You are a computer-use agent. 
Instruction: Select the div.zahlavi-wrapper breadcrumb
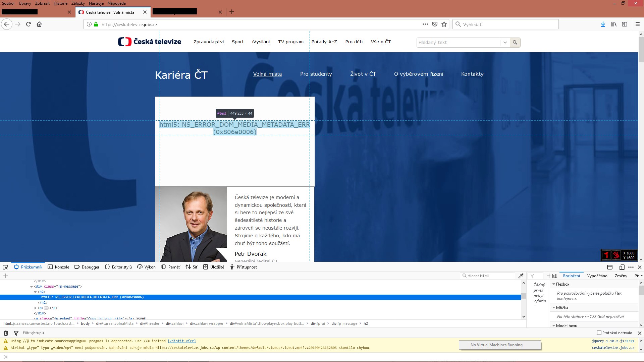click(207, 324)
